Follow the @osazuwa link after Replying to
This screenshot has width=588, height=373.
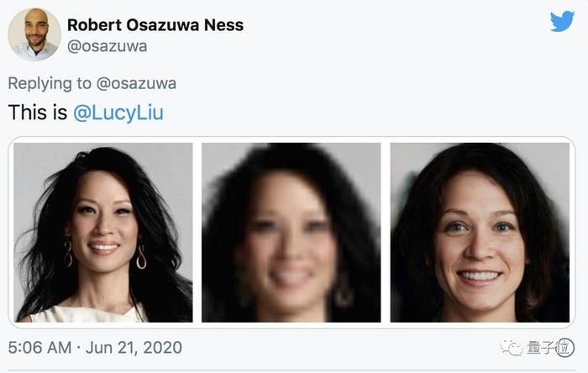tap(136, 83)
